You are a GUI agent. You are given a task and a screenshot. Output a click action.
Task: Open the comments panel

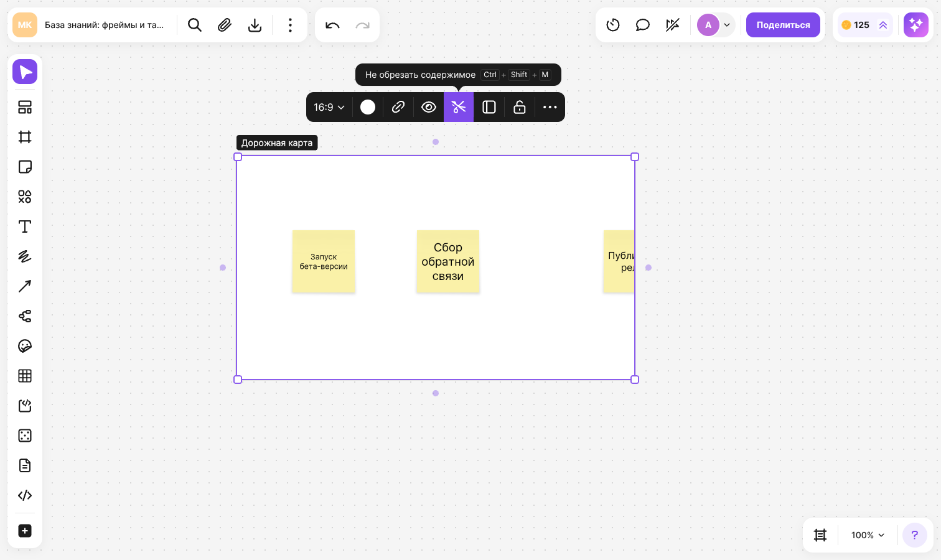click(x=643, y=25)
